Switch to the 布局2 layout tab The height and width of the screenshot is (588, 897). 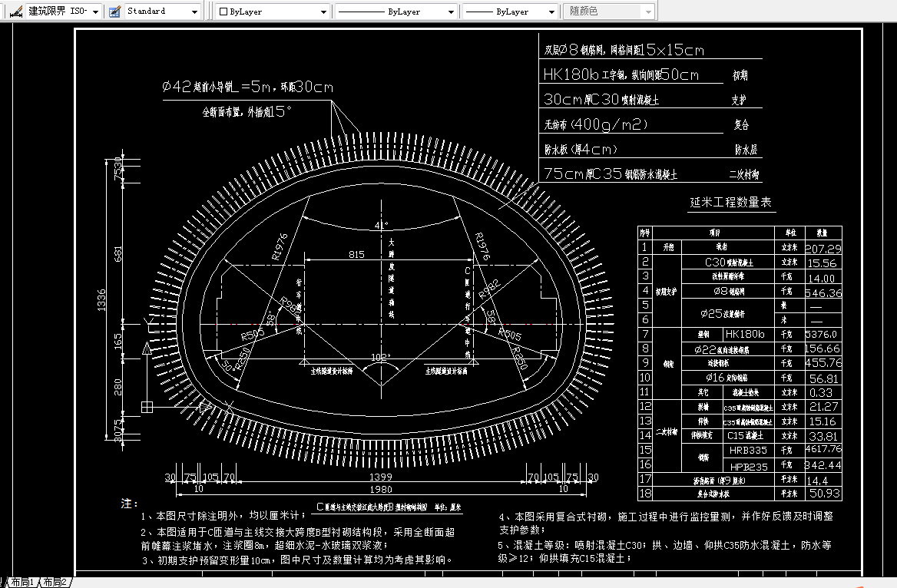(x=55, y=583)
